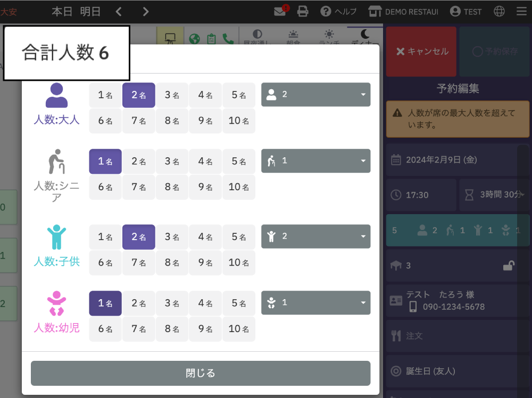Go to previous day arrow
Viewport: 532px width, 398px height.
coord(119,12)
